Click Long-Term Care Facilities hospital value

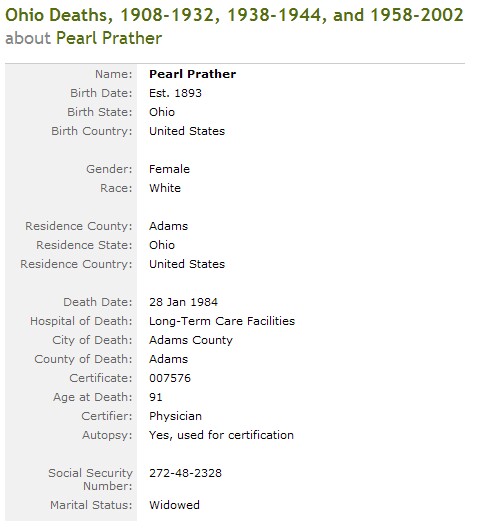pos(222,321)
